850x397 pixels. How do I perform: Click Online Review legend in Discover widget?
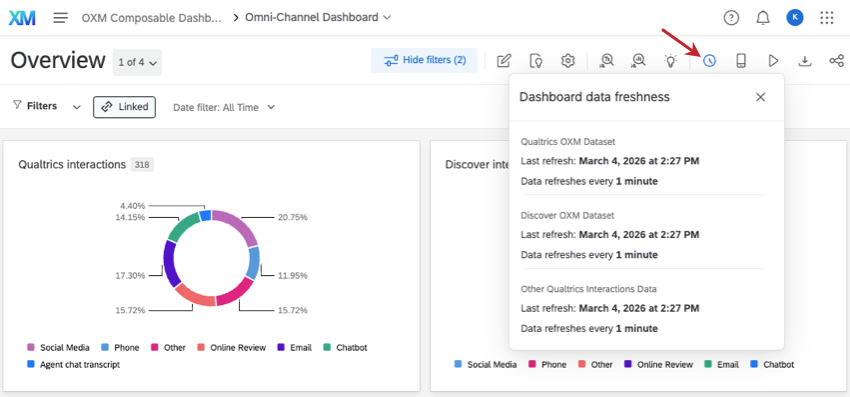[659, 364]
